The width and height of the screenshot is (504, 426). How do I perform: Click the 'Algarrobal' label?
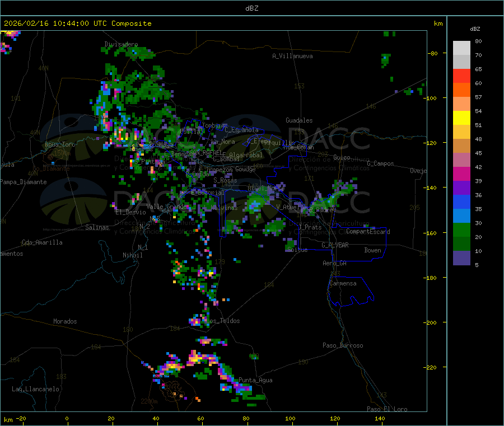coord(246,155)
